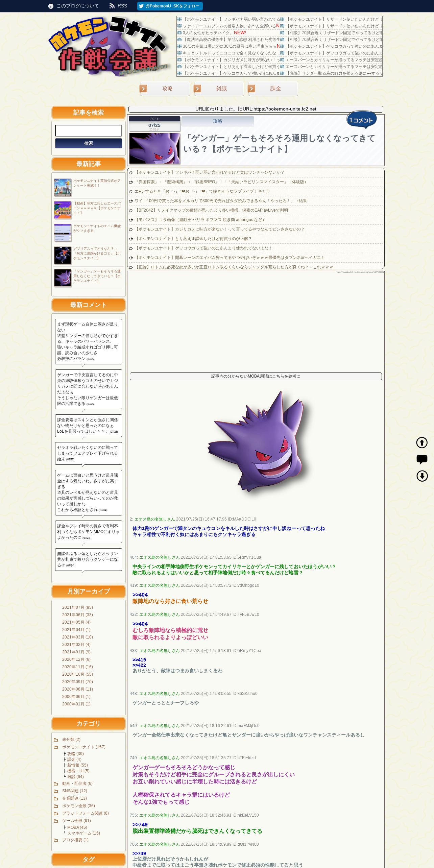Open related link カジリガメに味方が来ない
434x868 pixels.
(x=219, y=229)
